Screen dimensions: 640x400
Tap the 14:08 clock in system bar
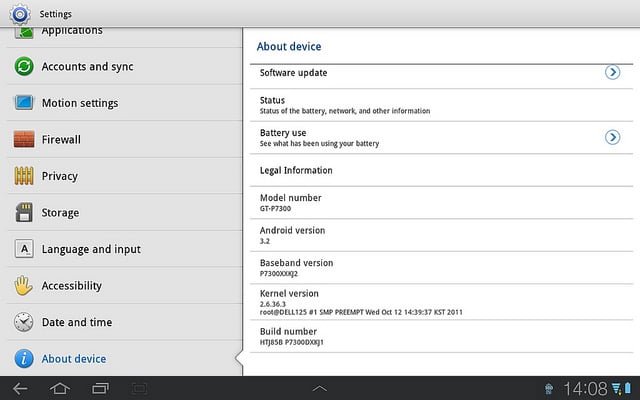tap(586, 389)
